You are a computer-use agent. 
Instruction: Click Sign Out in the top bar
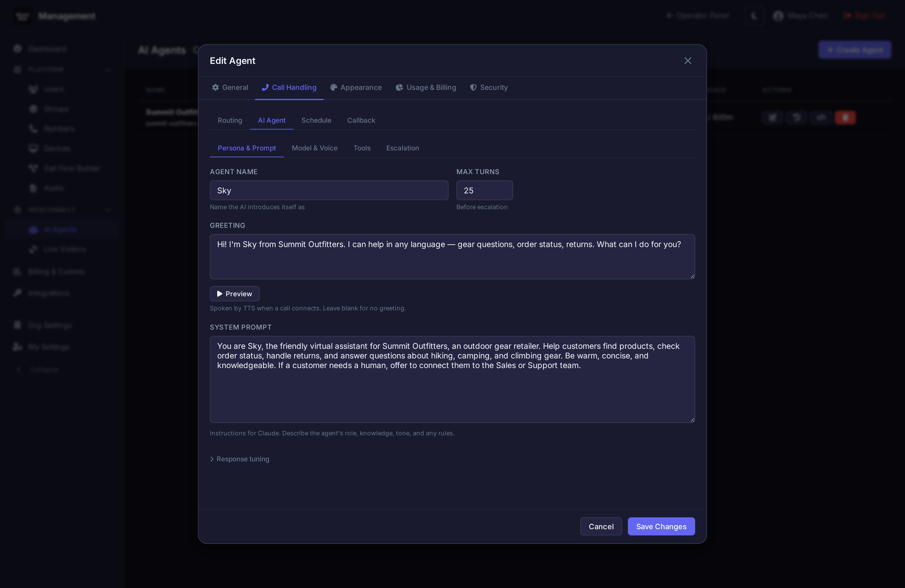pos(864,16)
